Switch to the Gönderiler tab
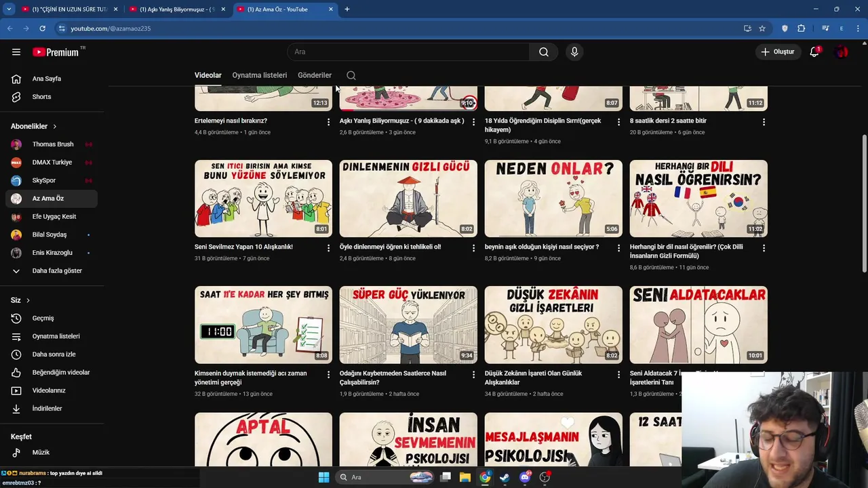Screen dimensions: 868x488 coord(315,75)
